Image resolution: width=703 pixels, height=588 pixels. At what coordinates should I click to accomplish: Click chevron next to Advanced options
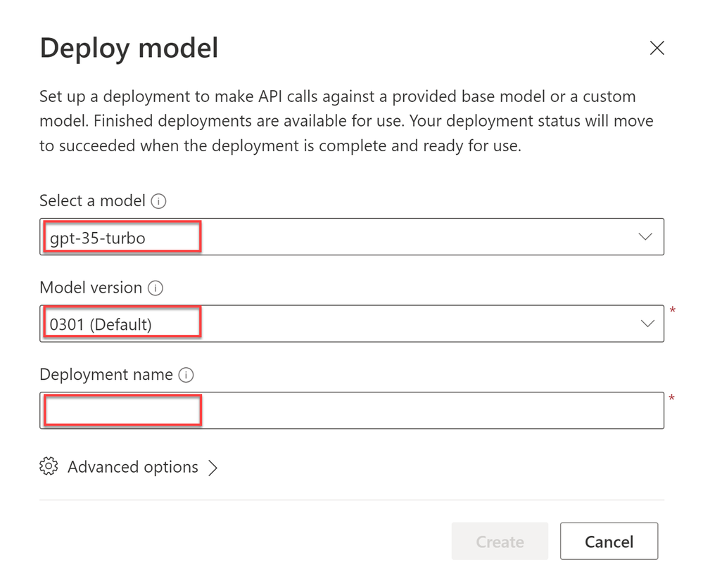213,468
